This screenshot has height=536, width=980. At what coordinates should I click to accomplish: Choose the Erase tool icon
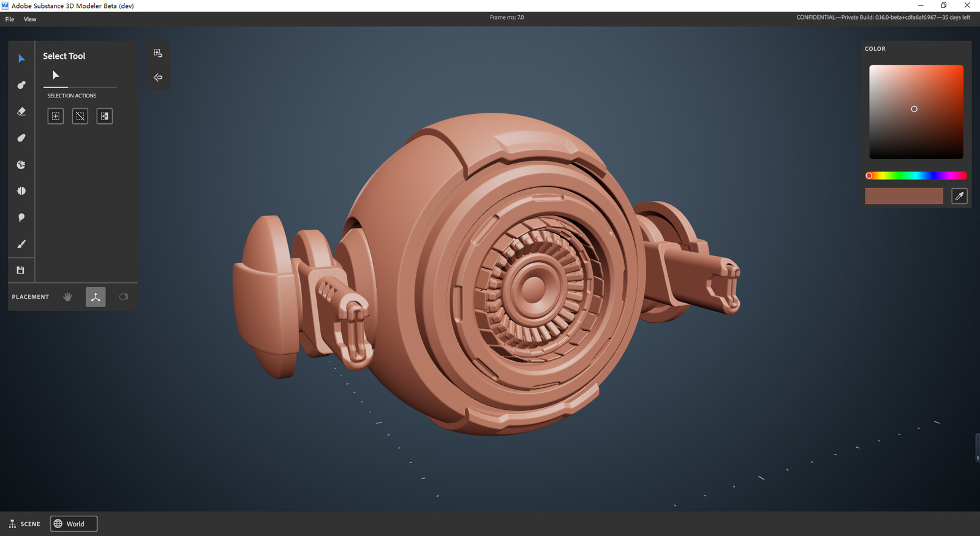[21, 111]
